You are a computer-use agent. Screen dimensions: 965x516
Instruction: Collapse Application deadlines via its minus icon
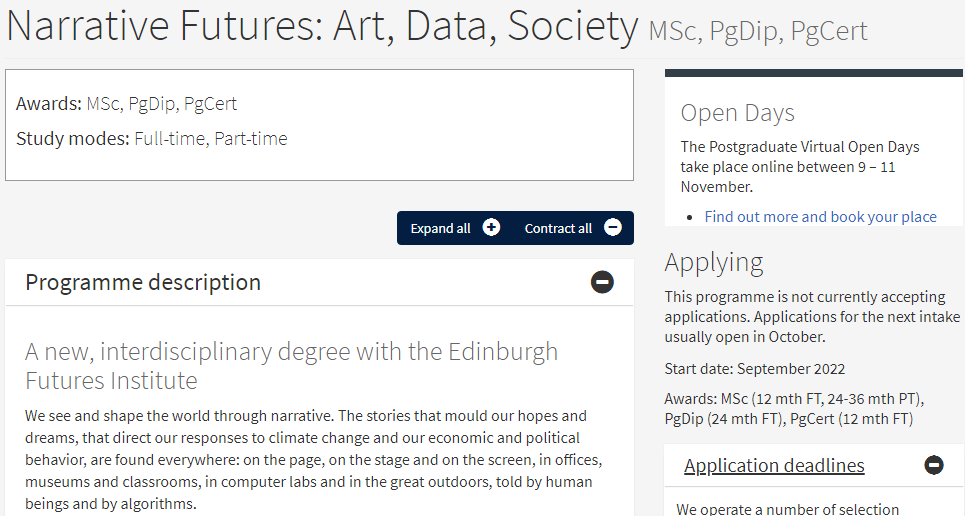(x=934, y=465)
